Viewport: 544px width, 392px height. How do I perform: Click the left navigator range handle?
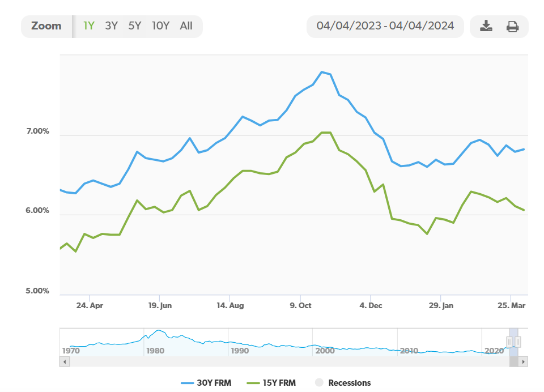509,341
